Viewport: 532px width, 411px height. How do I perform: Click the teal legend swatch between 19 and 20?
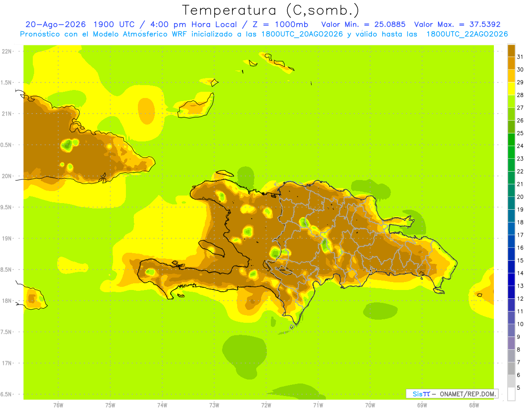(511, 203)
